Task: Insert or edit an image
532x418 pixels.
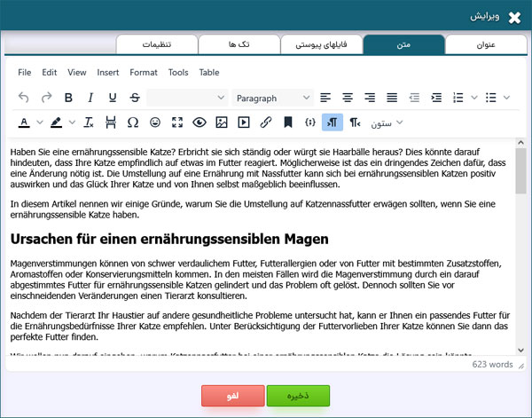Action: pyautogui.click(x=222, y=122)
